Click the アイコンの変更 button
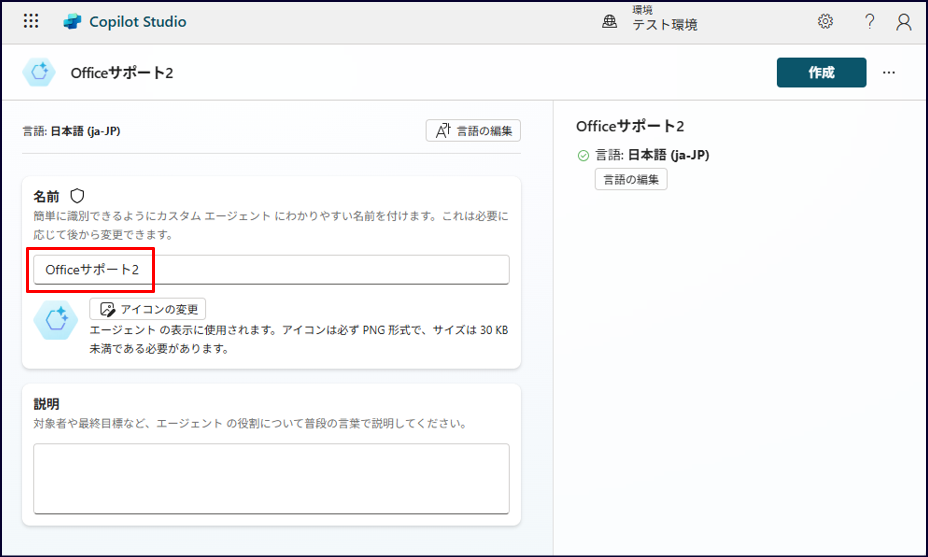This screenshot has width=928, height=557. 148,309
